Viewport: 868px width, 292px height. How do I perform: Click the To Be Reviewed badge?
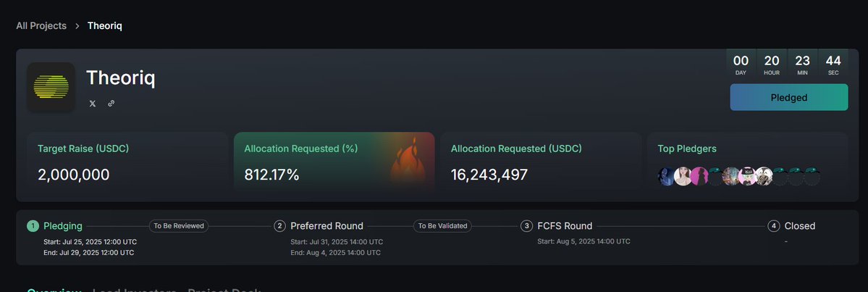[179, 226]
